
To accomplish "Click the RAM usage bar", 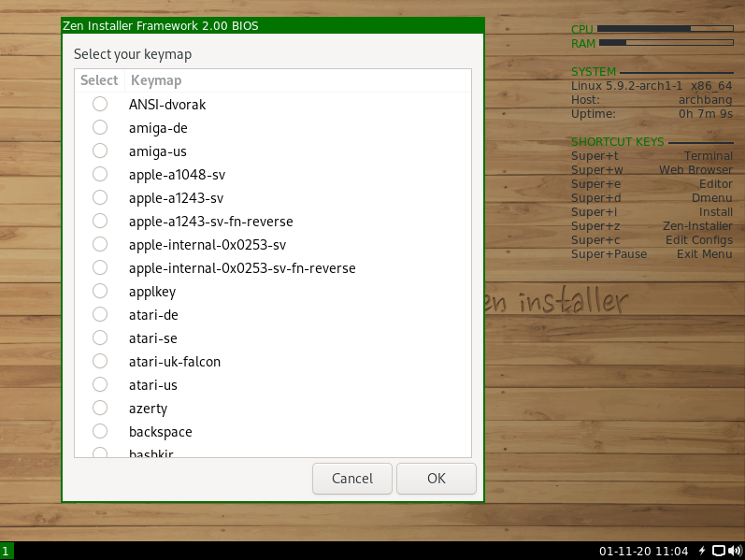I will click(x=666, y=43).
